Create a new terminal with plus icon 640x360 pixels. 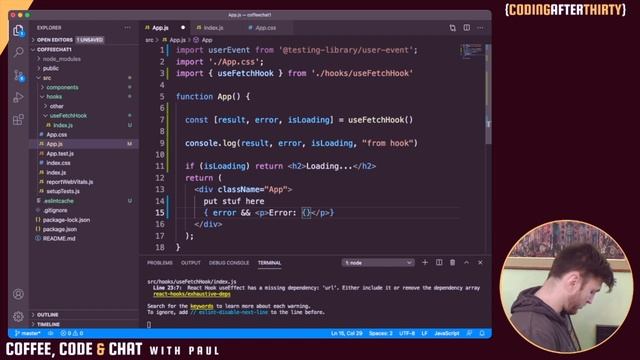pos(425,262)
